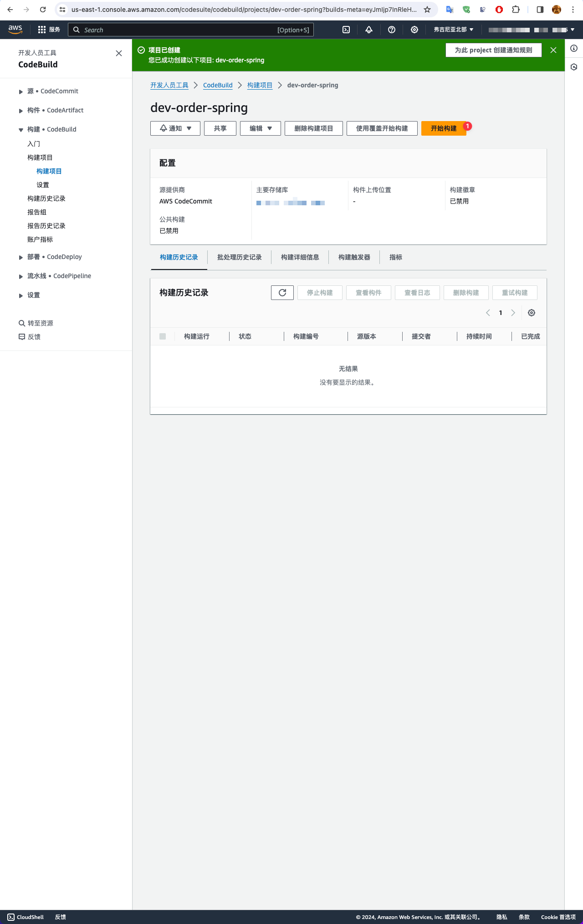Open CloudShell icon in top navigation
Image resolution: width=583 pixels, height=924 pixels.
point(346,30)
